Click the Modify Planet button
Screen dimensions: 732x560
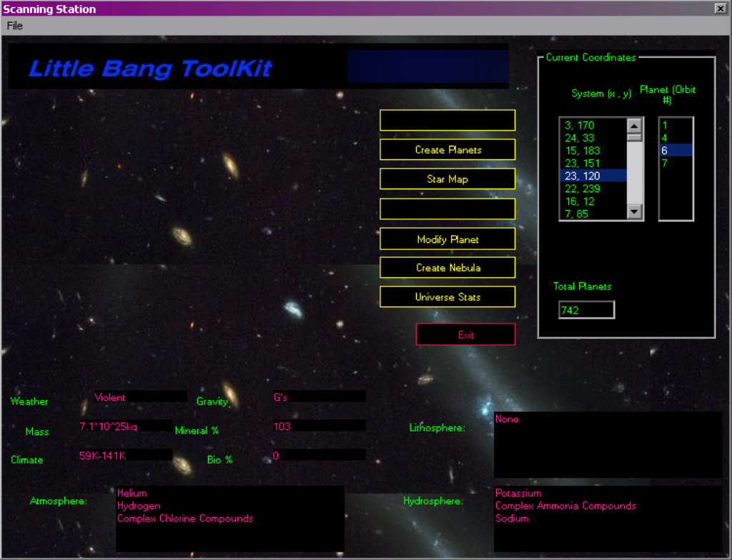tap(447, 239)
